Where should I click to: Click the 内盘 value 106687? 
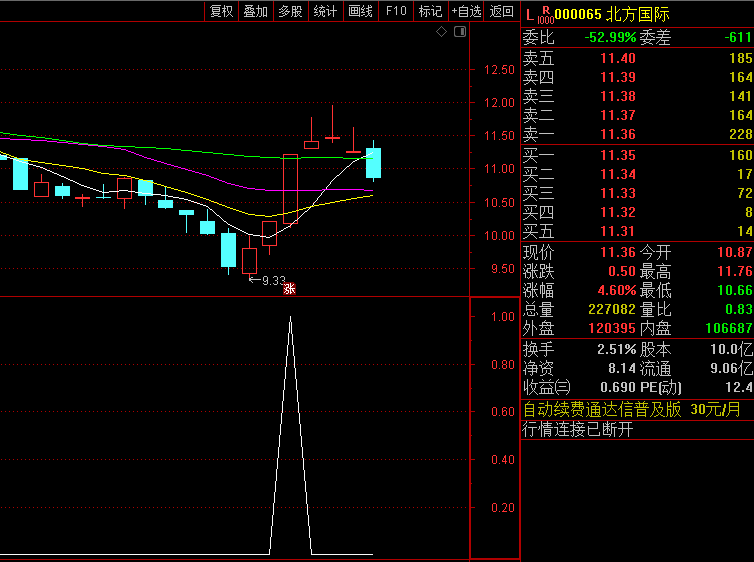pyautogui.click(x=729, y=328)
